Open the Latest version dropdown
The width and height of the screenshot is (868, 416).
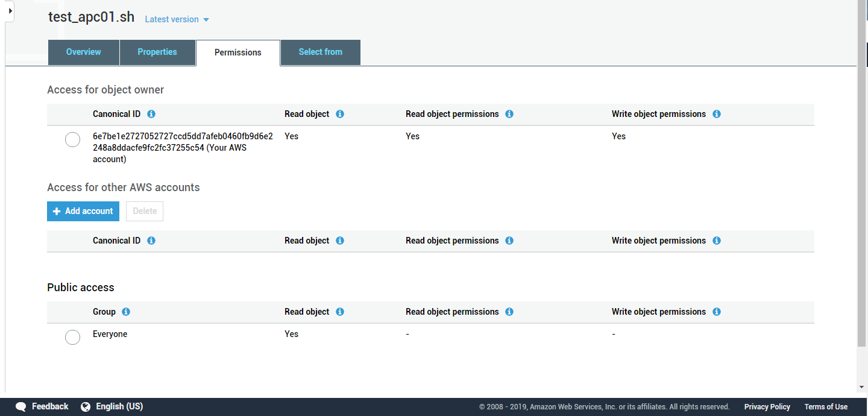177,19
